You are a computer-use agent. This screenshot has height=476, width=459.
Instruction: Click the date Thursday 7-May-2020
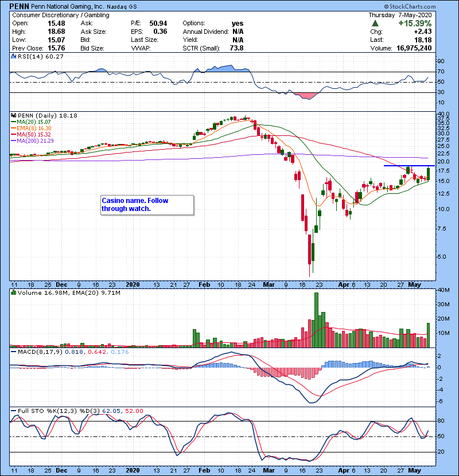coord(400,15)
